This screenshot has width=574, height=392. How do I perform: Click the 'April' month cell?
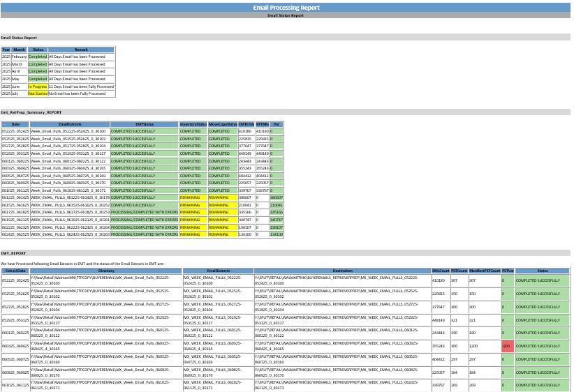tap(20, 71)
